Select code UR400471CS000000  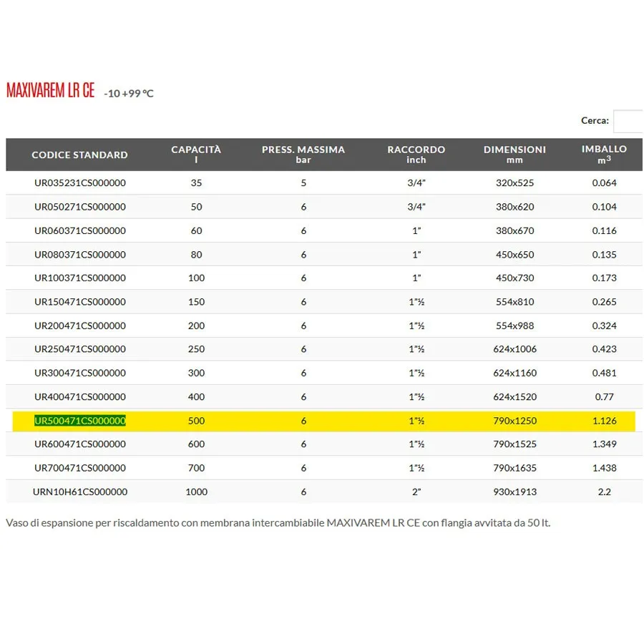(80, 396)
